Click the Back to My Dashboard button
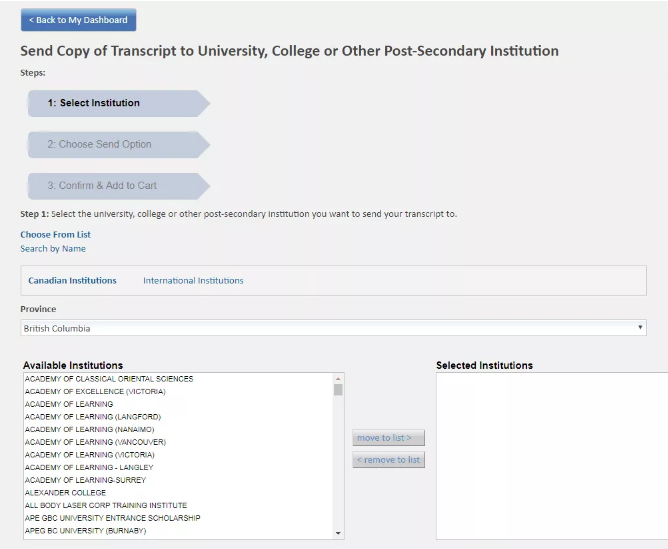The image size is (668, 549). tap(78, 20)
